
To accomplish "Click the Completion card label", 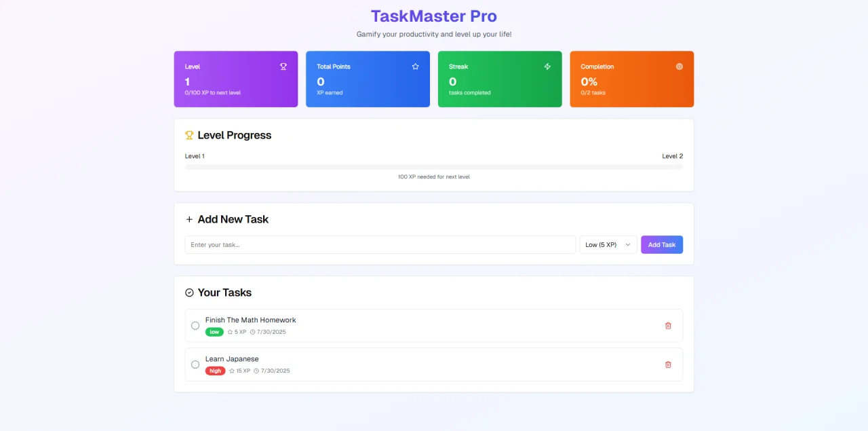I will click(x=597, y=67).
